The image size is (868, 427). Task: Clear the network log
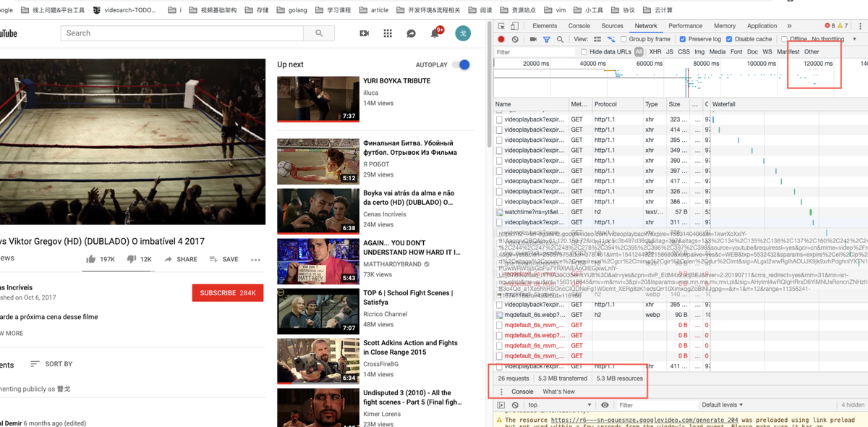tap(515, 39)
